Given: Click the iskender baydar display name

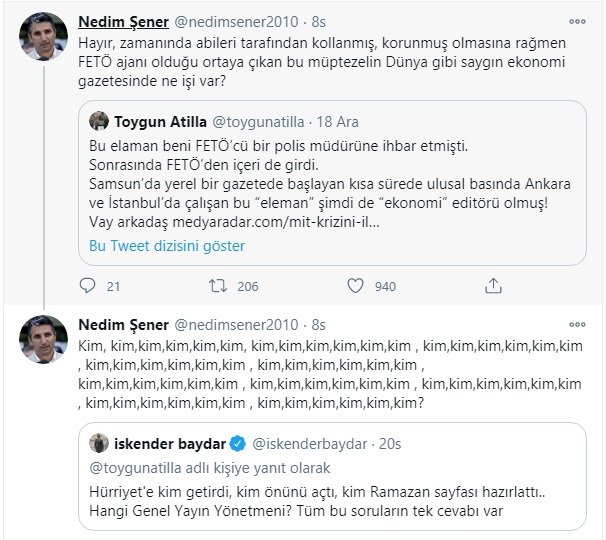Looking at the screenshot, I should pos(171,444).
